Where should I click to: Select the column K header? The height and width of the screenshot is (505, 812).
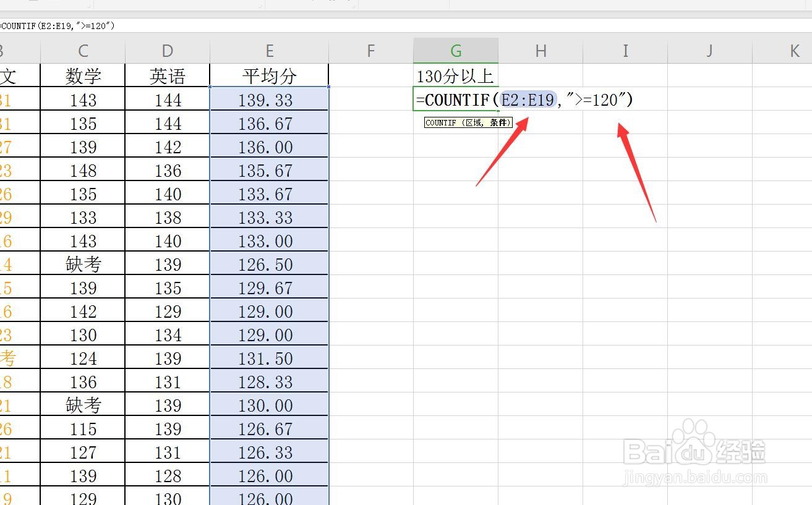tap(793, 51)
